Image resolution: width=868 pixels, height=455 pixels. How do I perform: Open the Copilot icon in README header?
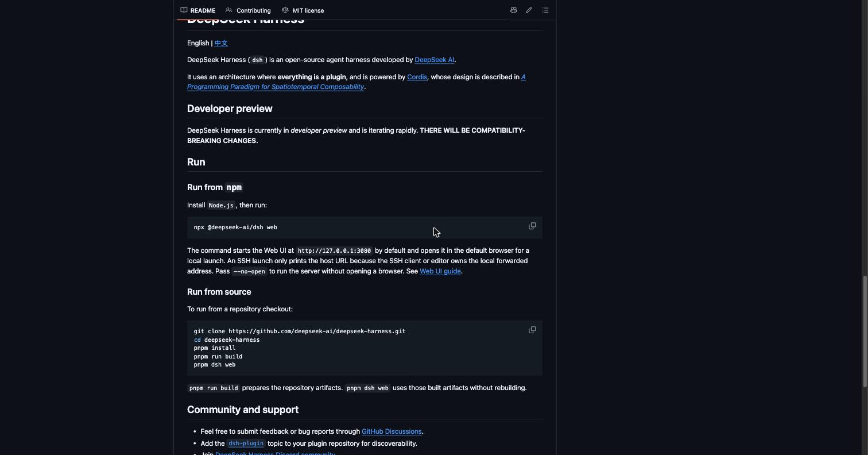pos(513,10)
